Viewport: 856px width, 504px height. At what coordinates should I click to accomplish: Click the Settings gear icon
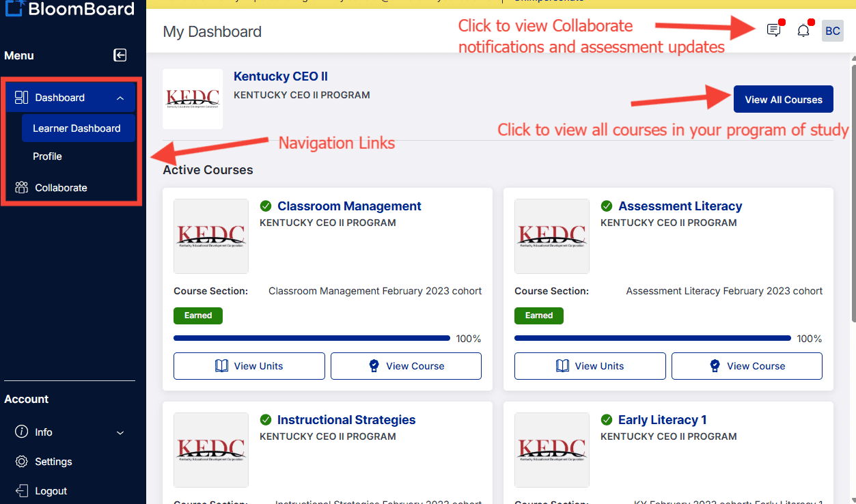22,462
